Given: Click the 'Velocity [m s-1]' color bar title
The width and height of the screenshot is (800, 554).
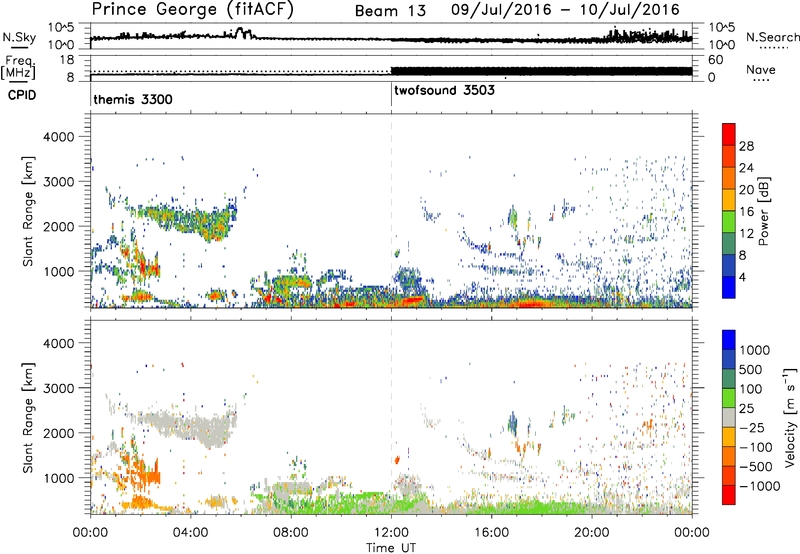Looking at the screenshot, I should [x=790, y=417].
